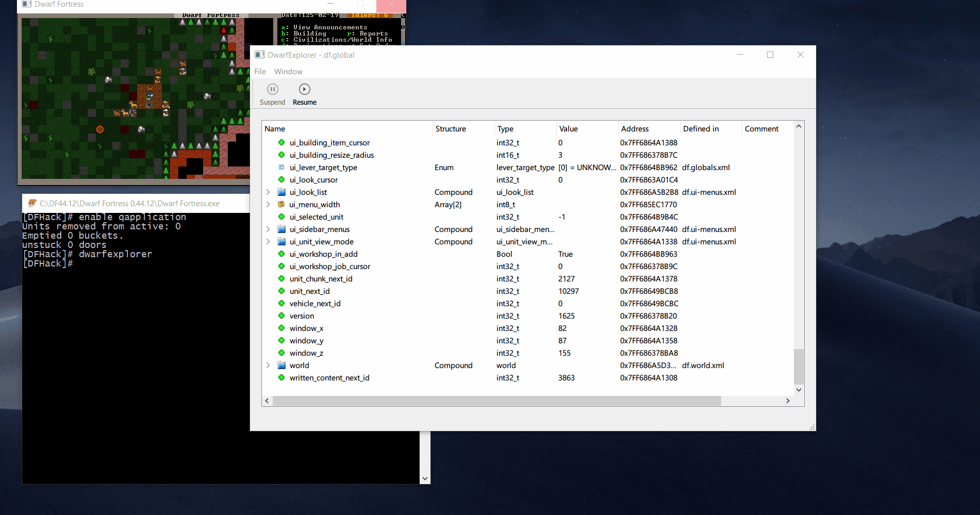The width and height of the screenshot is (980, 515).
Task: Sort by the Type column header
Action: [x=525, y=129]
